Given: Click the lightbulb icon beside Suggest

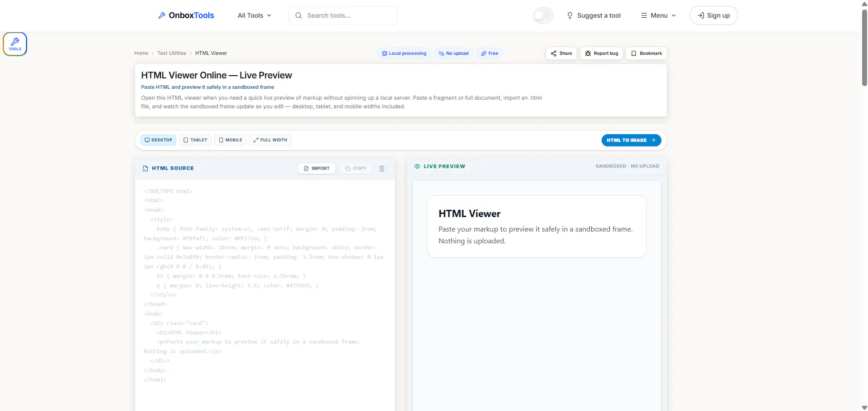Looking at the screenshot, I should [570, 15].
